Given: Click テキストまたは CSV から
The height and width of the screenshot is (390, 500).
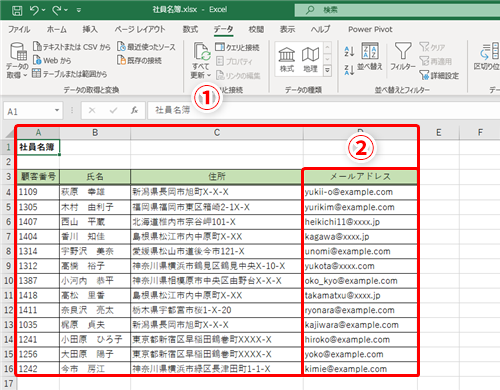Looking at the screenshot, I should pyautogui.click(x=72, y=47).
